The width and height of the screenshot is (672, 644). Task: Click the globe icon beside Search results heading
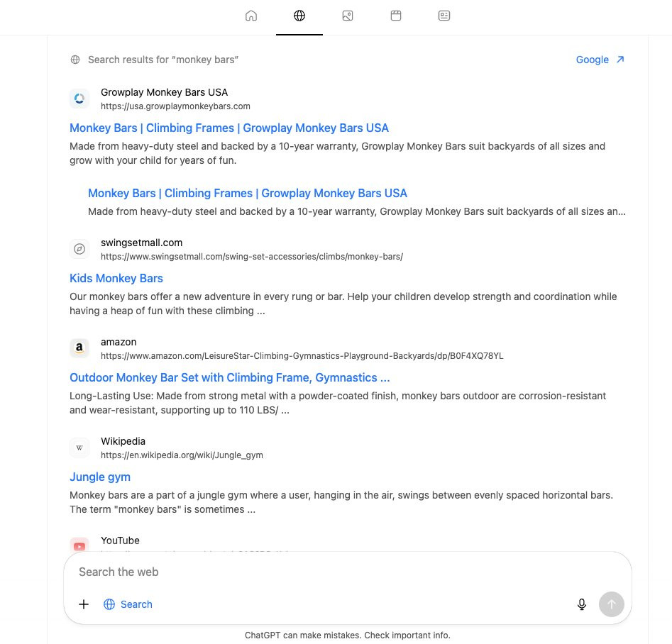[75, 60]
